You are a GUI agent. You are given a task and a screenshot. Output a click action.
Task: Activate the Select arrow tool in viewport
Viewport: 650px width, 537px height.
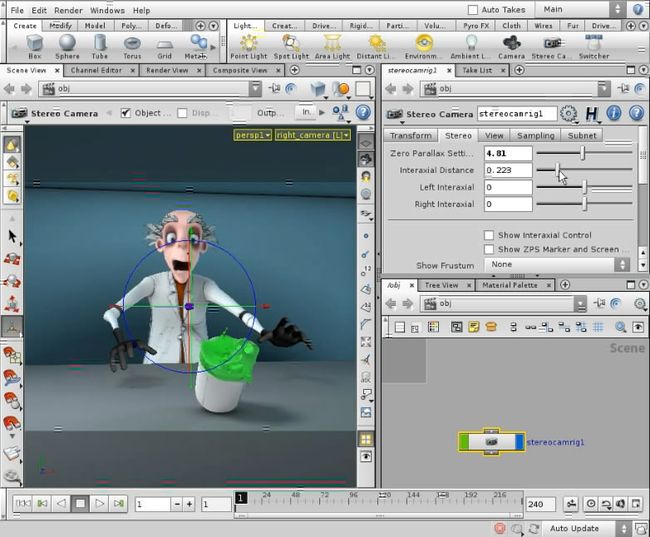pyautogui.click(x=12, y=236)
